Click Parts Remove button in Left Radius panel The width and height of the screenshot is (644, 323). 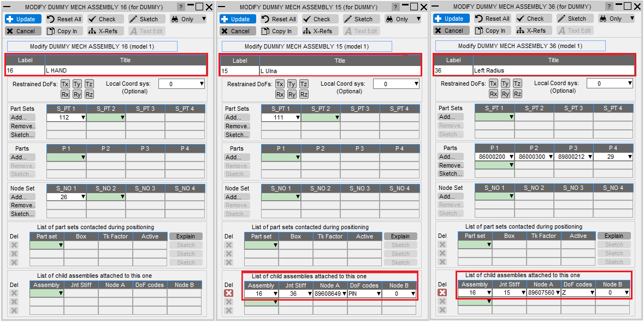pos(450,165)
